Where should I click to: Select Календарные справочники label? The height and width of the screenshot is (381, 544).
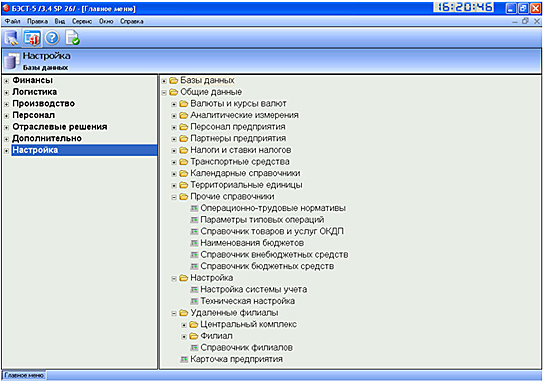[x=245, y=173]
